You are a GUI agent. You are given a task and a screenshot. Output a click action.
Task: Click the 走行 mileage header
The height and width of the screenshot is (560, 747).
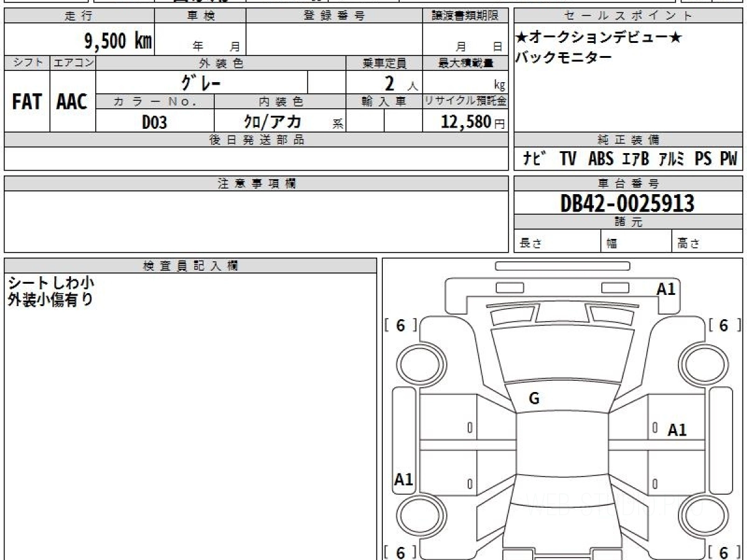click(79, 16)
